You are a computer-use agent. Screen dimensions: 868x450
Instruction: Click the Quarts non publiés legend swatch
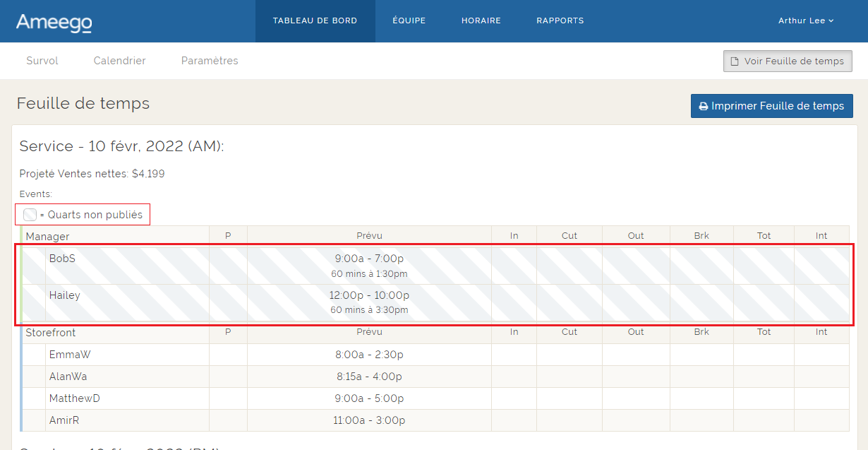point(30,215)
